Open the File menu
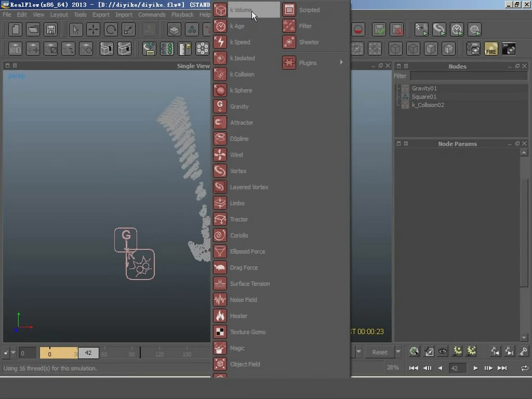The height and width of the screenshot is (399, 532). click(x=7, y=15)
